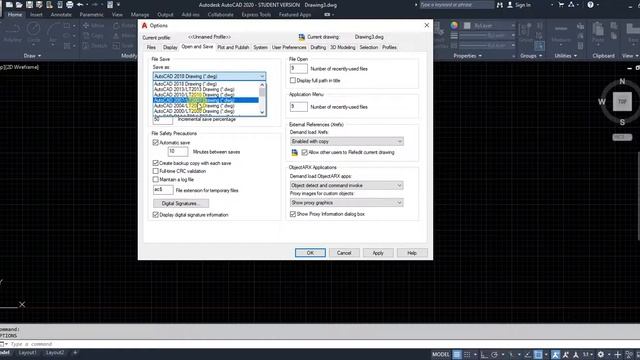Image resolution: width=640 pixels, height=360 pixels.
Task: Click the color wheel object color swatch
Action: pos(454,25)
